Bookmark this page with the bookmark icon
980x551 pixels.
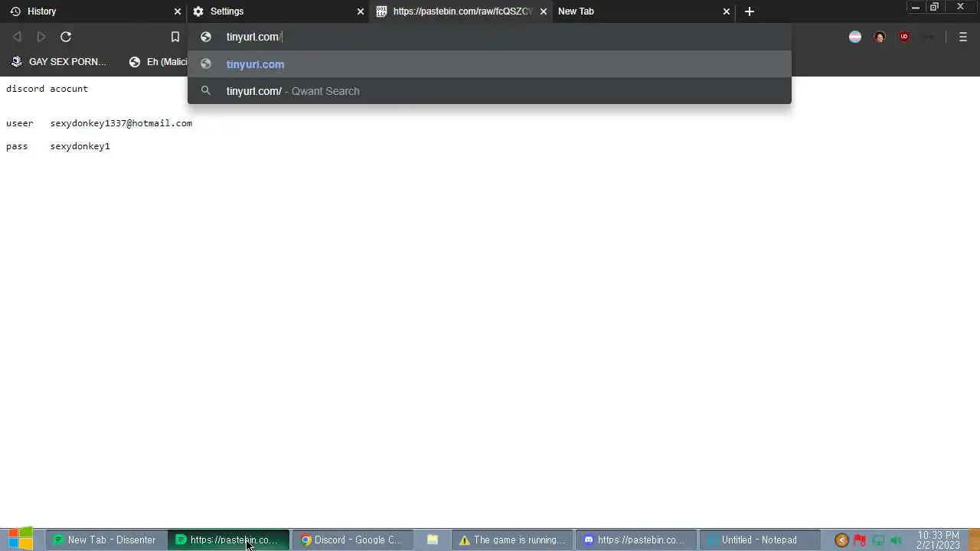coord(175,37)
